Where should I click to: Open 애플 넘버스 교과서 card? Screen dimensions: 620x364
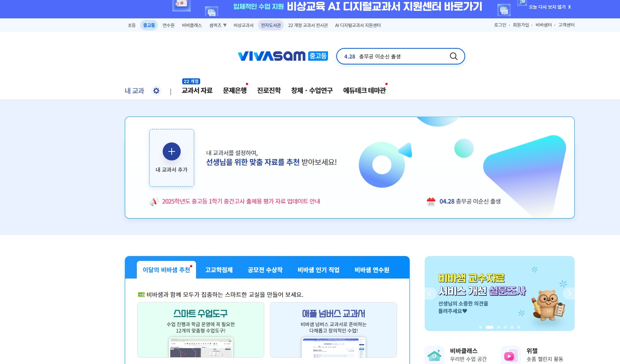[x=333, y=330]
